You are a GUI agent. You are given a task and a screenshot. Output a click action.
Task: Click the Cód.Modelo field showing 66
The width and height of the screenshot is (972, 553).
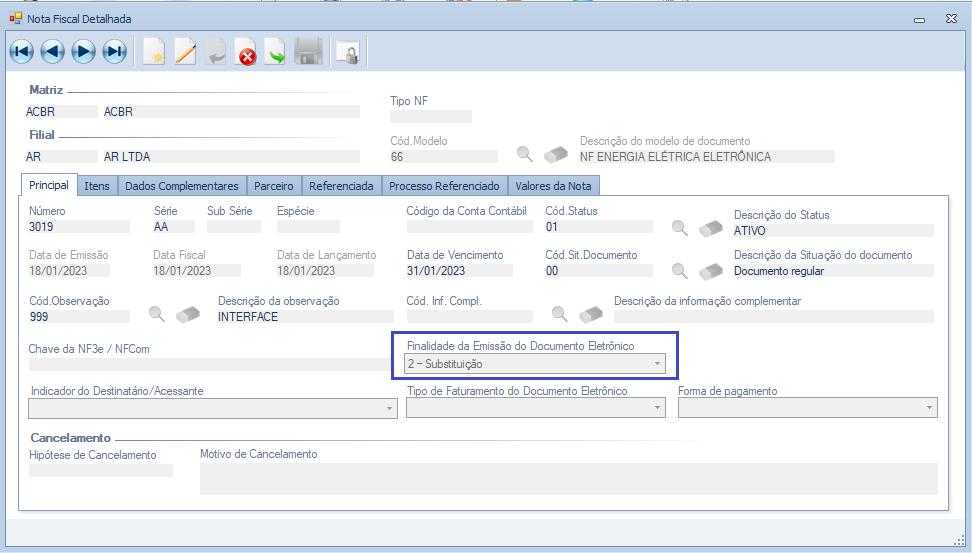coord(444,157)
